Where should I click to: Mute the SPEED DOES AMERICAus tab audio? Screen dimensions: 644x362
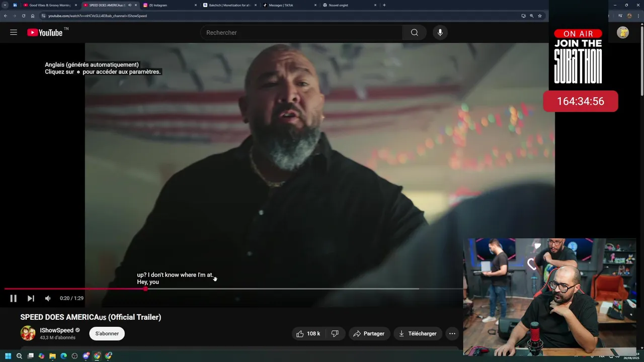(x=130, y=5)
